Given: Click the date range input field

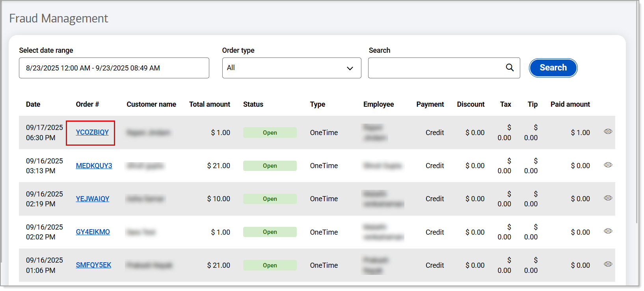Looking at the screenshot, I should pyautogui.click(x=114, y=68).
